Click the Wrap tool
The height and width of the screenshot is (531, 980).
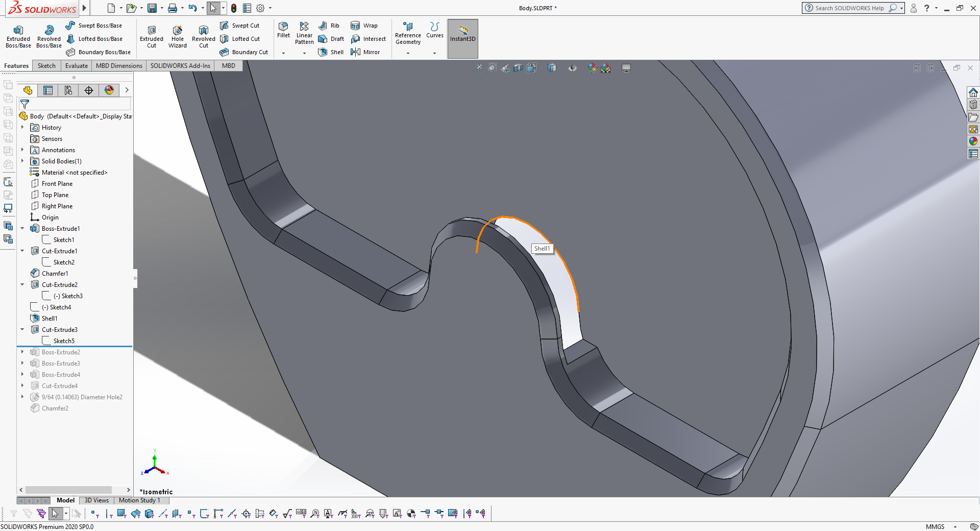364,26
